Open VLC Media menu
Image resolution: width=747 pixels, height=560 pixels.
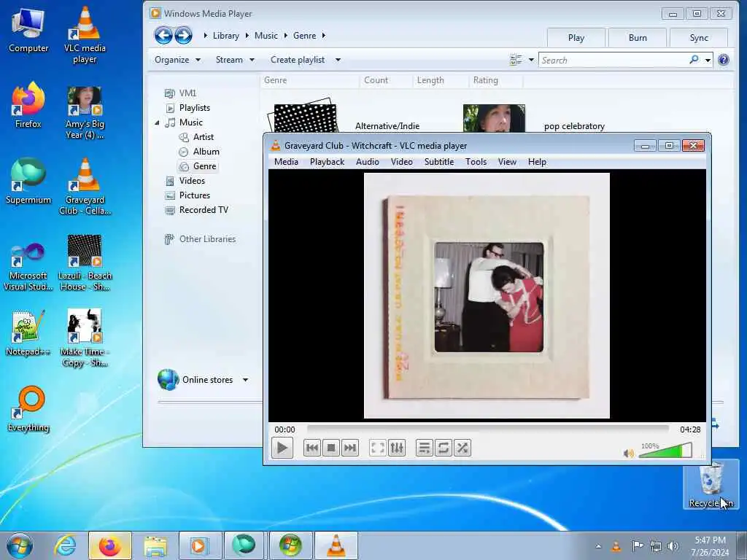pos(286,162)
